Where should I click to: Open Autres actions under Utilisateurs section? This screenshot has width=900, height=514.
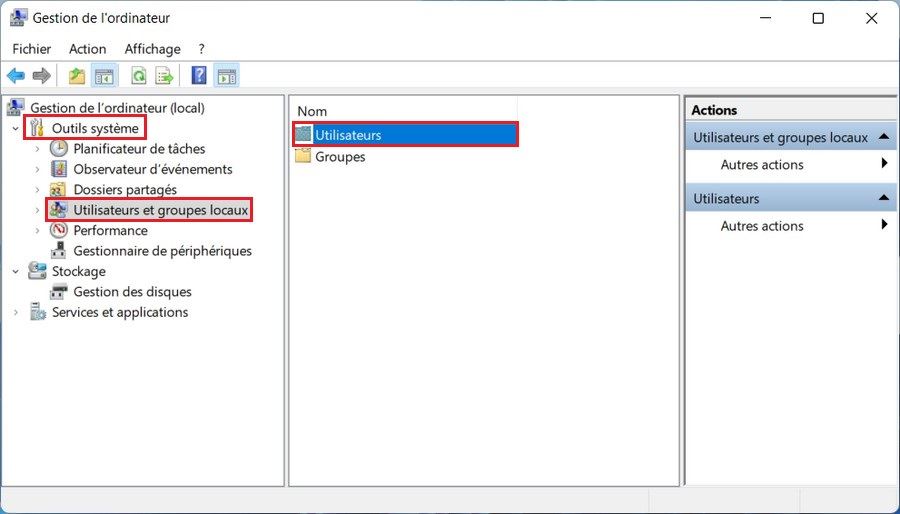click(762, 226)
